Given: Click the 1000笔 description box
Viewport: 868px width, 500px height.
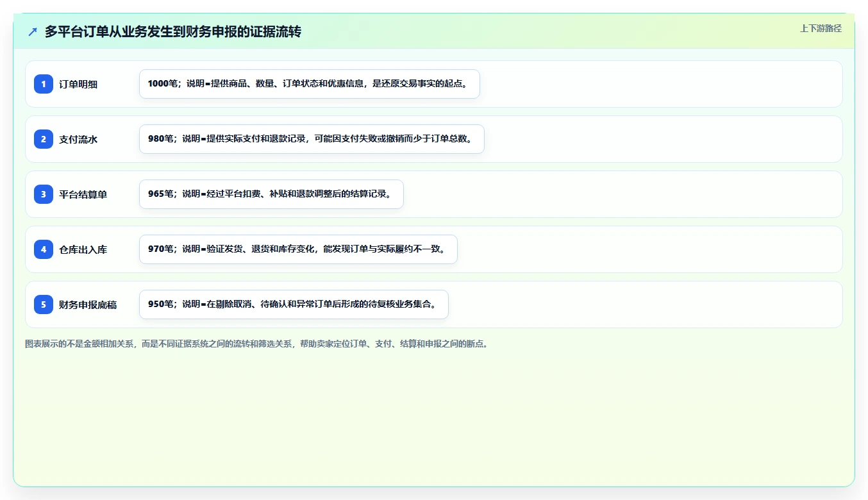Looking at the screenshot, I should pos(310,84).
